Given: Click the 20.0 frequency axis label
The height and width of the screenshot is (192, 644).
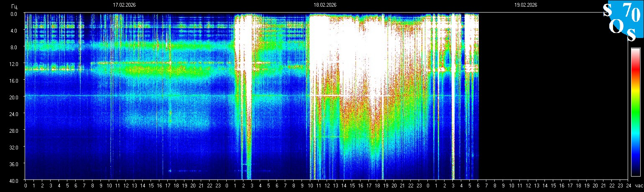Looking at the screenshot, I should click(13, 97).
